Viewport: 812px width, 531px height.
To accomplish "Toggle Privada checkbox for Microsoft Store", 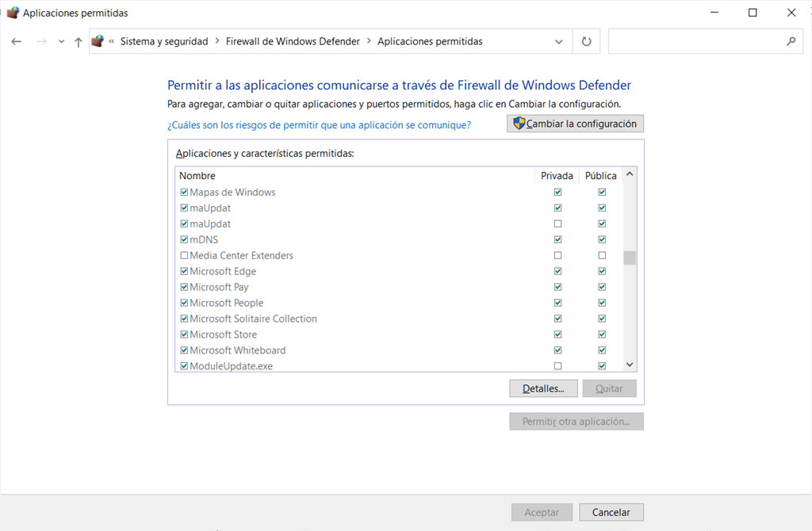I will pyautogui.click(x=557, y=334).
